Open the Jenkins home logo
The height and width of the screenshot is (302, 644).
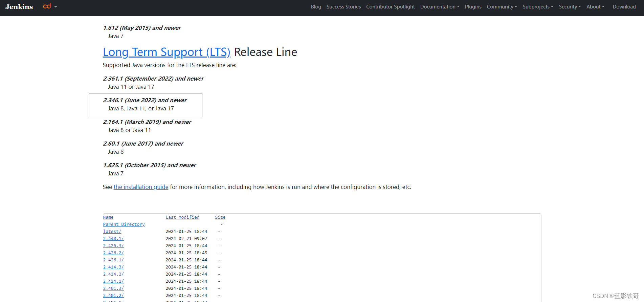pos(19,7)
